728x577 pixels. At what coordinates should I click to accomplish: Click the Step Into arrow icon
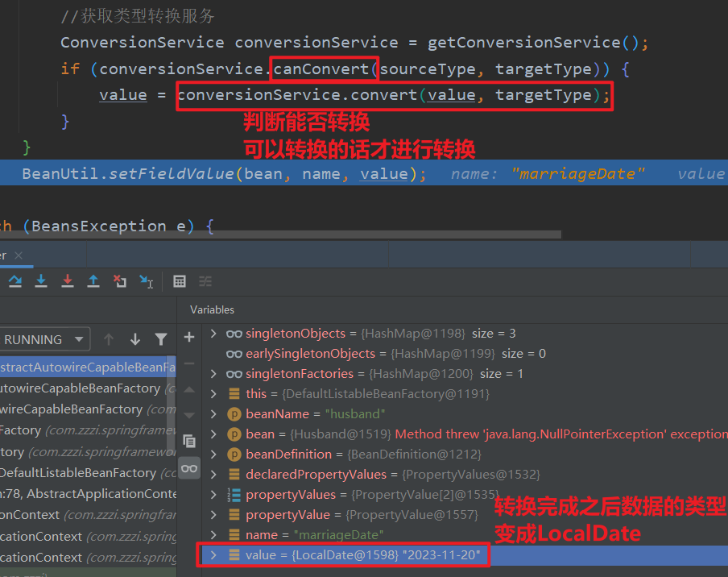point(41,281)
